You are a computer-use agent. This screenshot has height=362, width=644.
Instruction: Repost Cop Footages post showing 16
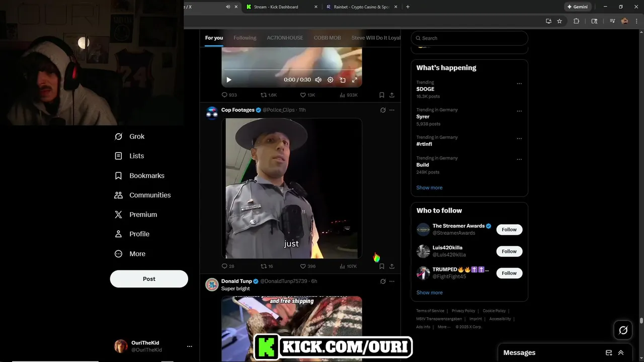click(263, 266)
